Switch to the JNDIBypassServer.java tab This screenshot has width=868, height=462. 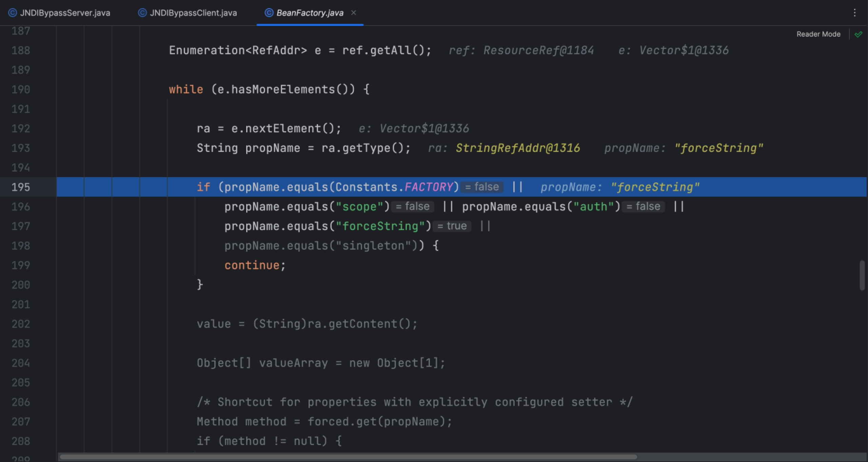59,13
